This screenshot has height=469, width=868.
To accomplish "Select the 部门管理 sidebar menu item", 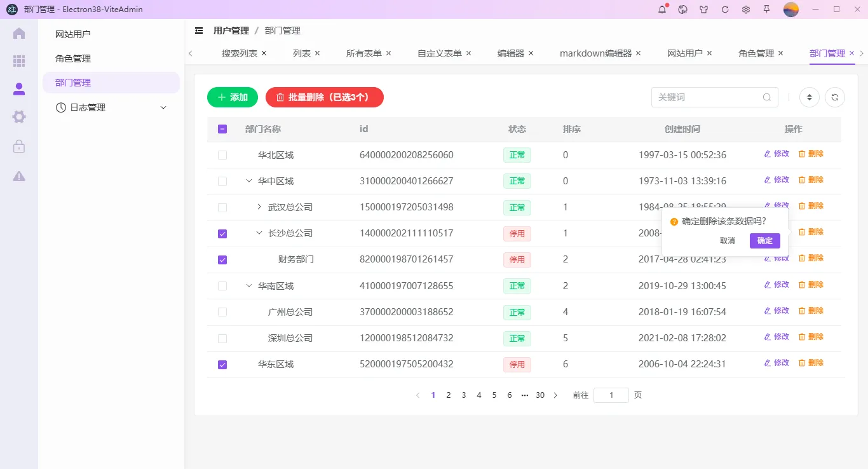I will 111,83.
